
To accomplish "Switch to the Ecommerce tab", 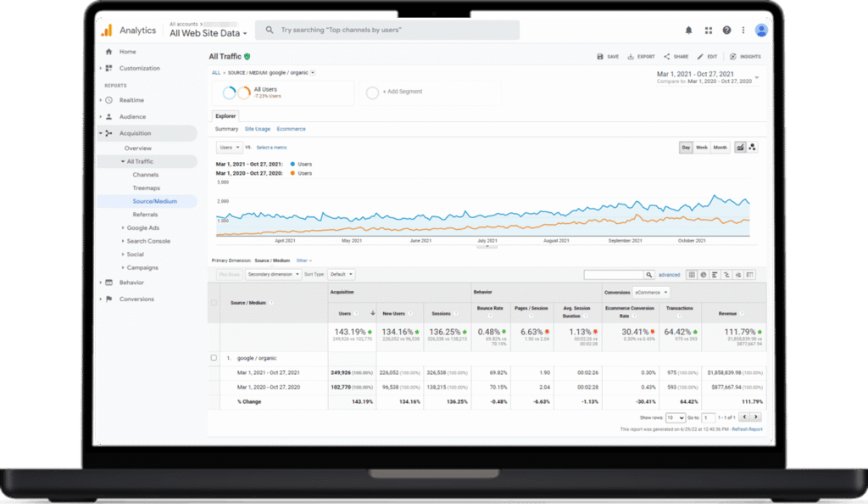I will pyautogui.click(x=291, y=129).
